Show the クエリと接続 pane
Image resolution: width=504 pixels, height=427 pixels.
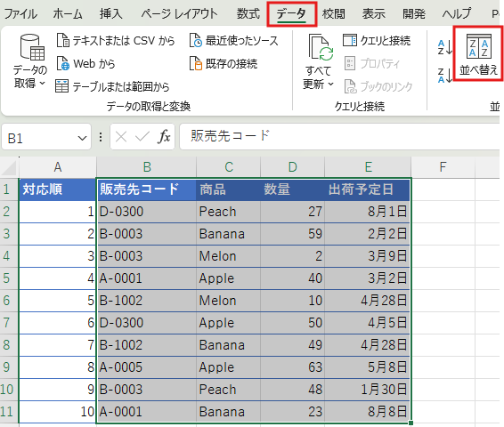(x=377, y=40)
